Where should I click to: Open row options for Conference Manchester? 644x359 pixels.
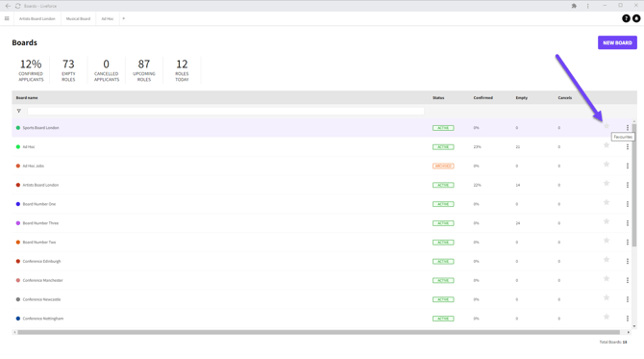(x=628, y=280)
